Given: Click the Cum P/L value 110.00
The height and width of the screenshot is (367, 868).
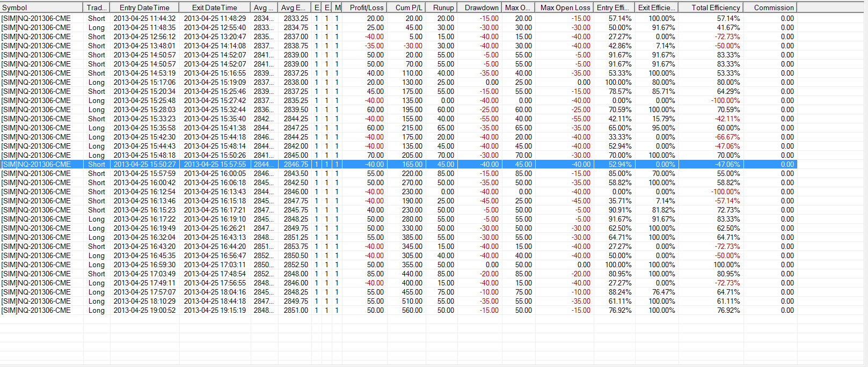Looking at the screenshot, I should 412,73.
